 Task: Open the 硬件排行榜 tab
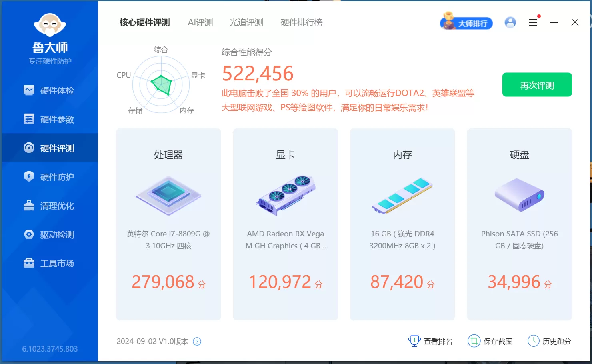pyautogui.click(x=302, y=22)
